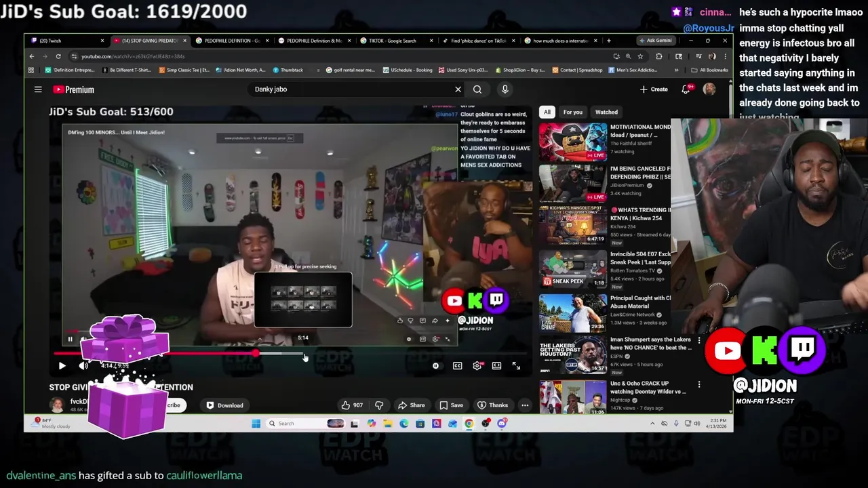
Task: Open the Windows Start menu
Action: coord(256,424)
